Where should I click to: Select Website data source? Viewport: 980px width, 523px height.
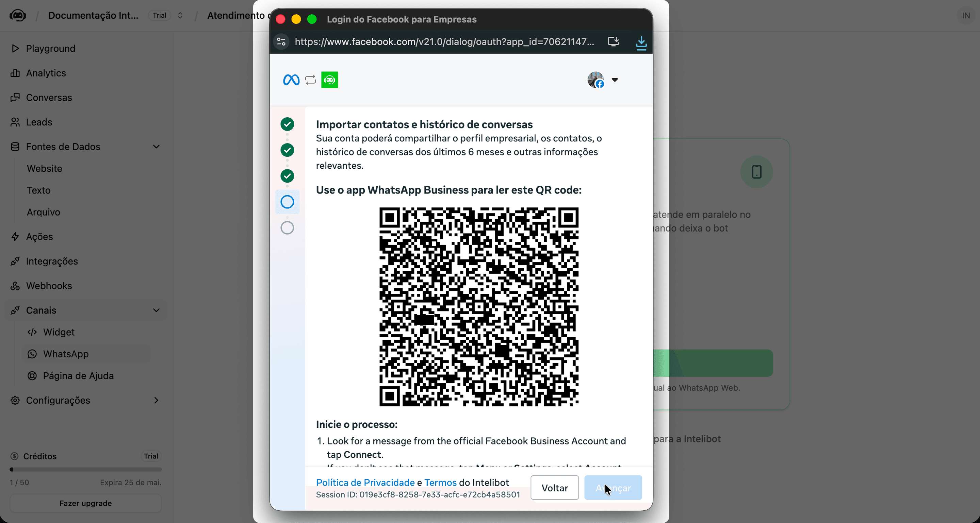click(45, 168)
